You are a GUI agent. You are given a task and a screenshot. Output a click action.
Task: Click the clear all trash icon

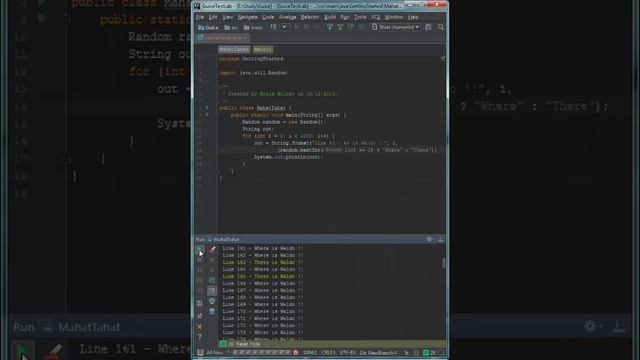212,311
